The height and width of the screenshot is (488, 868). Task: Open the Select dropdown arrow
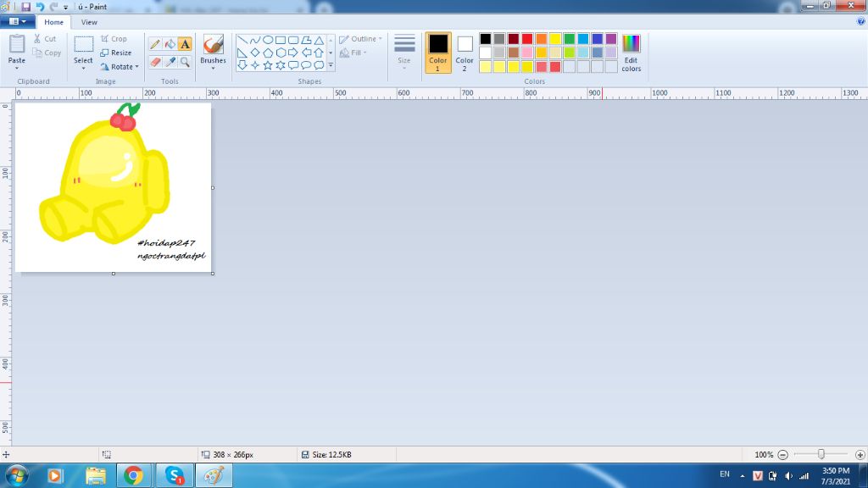coord(84,68)
